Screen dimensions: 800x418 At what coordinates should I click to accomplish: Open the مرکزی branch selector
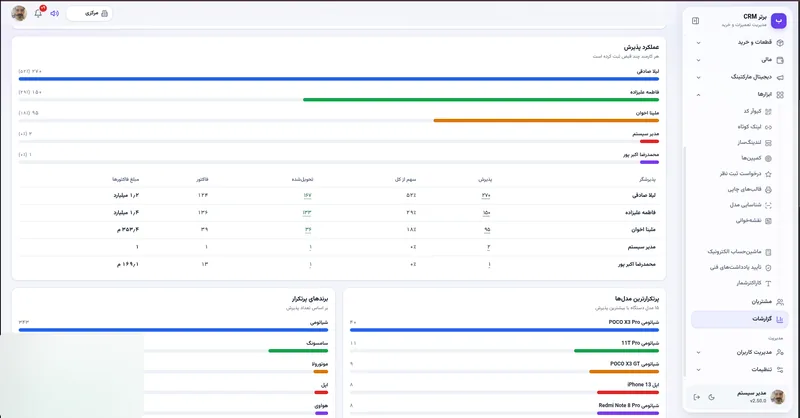pos(89,13)
